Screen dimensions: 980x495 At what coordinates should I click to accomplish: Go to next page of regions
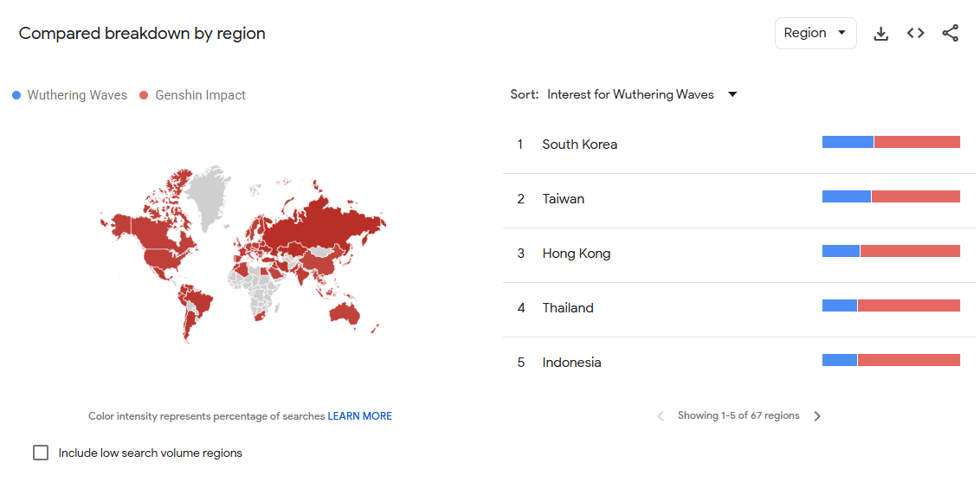817,416
